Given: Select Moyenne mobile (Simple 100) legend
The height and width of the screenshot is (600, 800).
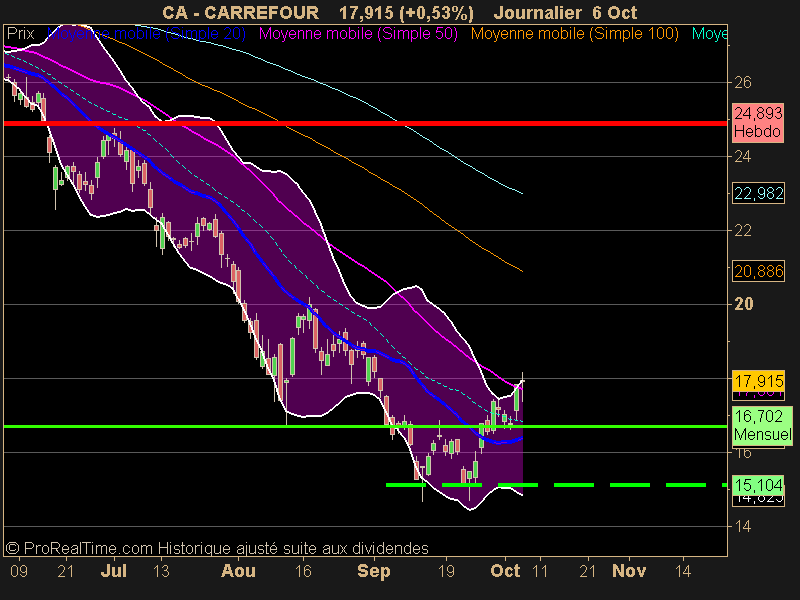Looking at the screenshot, I should (574, 34).
